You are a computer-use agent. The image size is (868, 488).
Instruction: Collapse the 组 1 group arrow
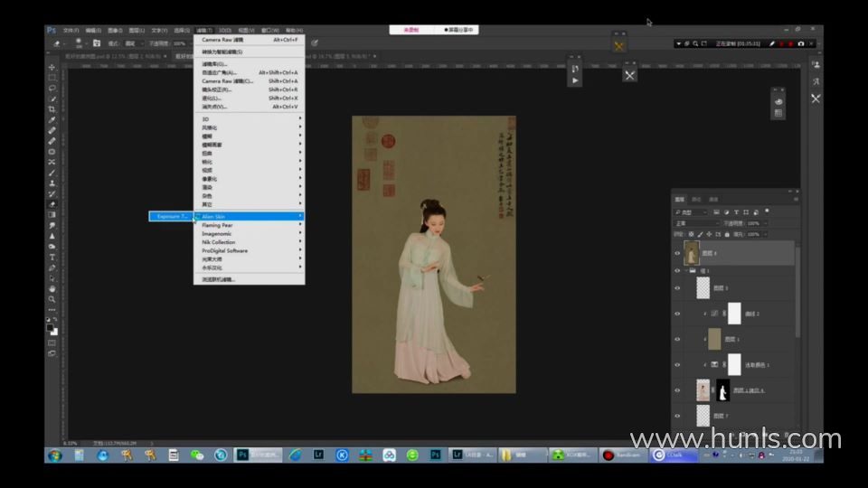pyautogui.click(x=686, y=271)
